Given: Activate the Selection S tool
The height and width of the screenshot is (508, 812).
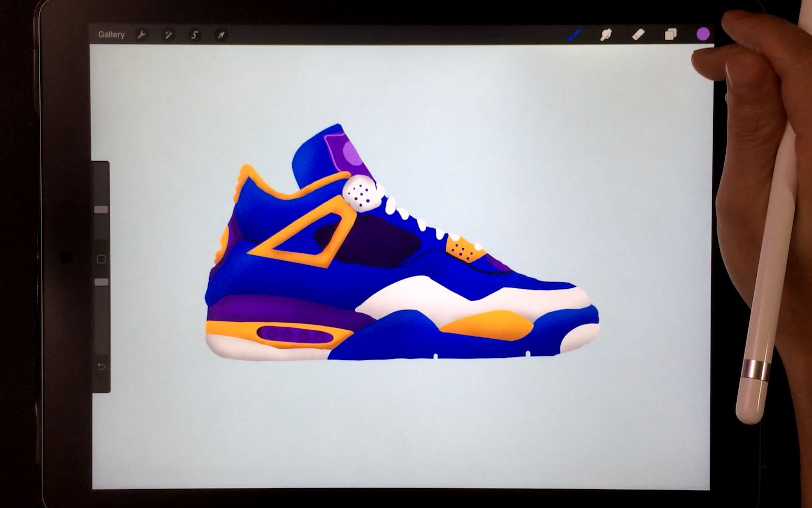Looking at the screenshot, I should [195, 35].
